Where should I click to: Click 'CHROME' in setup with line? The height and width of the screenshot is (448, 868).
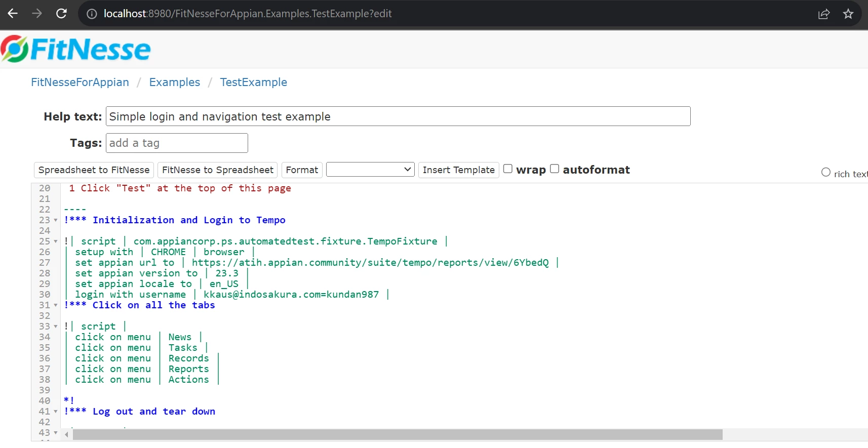coord(168,252)
